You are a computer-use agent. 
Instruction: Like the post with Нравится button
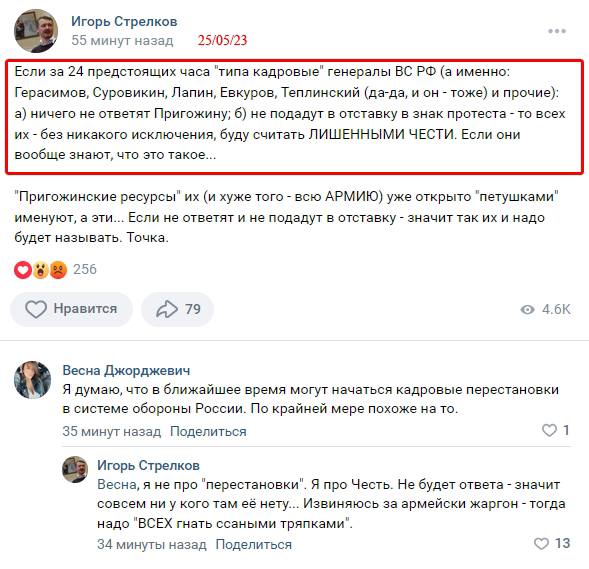71,309
